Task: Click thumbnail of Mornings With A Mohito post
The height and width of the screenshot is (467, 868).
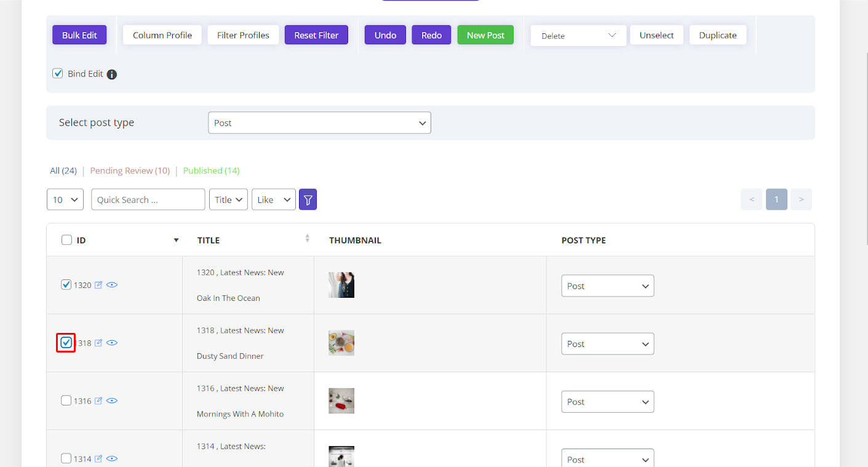Action: pyautogui.click(x=341, y=401)
